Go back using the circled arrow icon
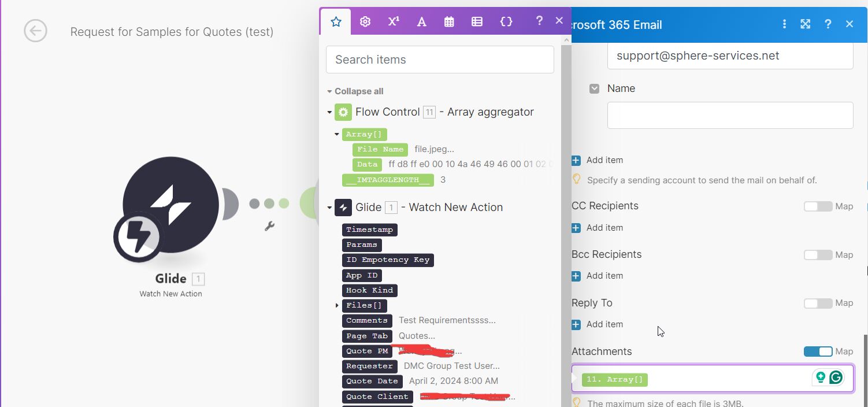This screenshot has width=868, height=407. [35, 31]
